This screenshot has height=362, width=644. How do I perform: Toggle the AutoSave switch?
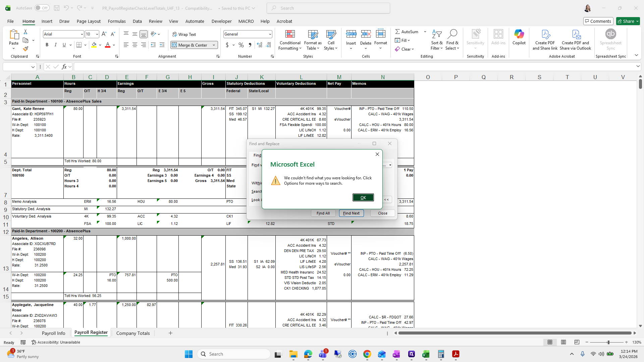pos(42,8)
